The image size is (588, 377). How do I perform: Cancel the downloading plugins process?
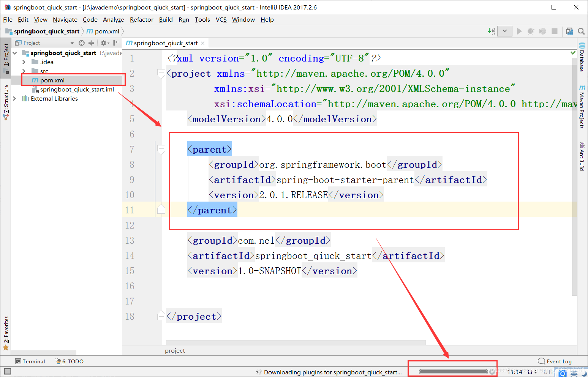[x=492, y=372]
